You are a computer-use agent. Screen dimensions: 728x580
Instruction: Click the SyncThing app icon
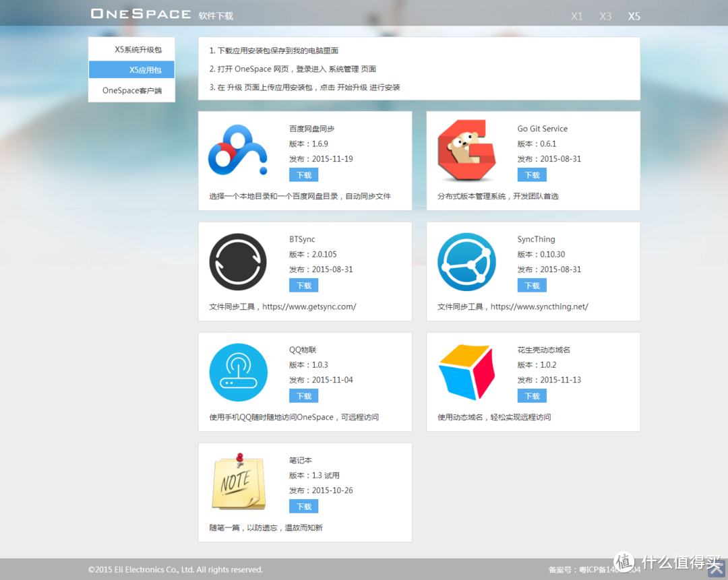(466, 261)
